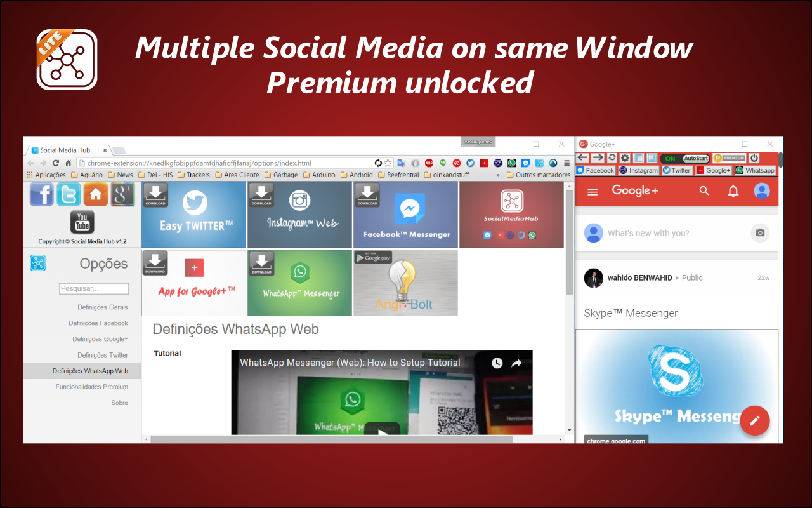Click the Premium button in Google+ panel toolbar
Screen dimensions: 812x508
click(x=729, y=158)
